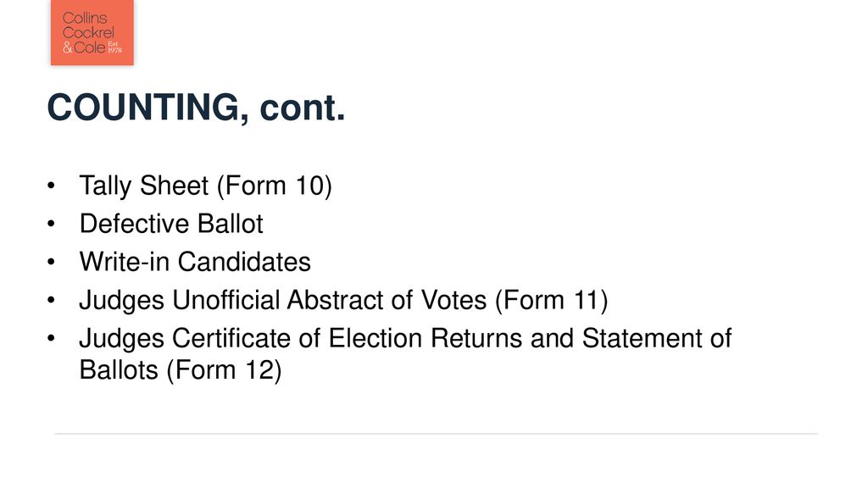Click the "Est 1978" text in logo
The image size is (868, 488).
point(114,47)
